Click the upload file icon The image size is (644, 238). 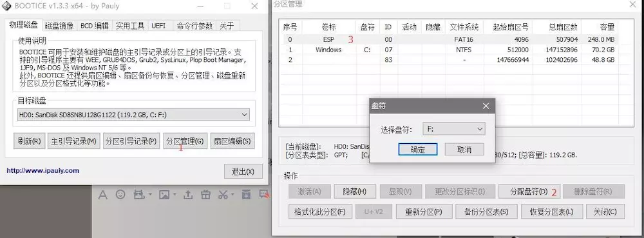[x=188, y=194]
